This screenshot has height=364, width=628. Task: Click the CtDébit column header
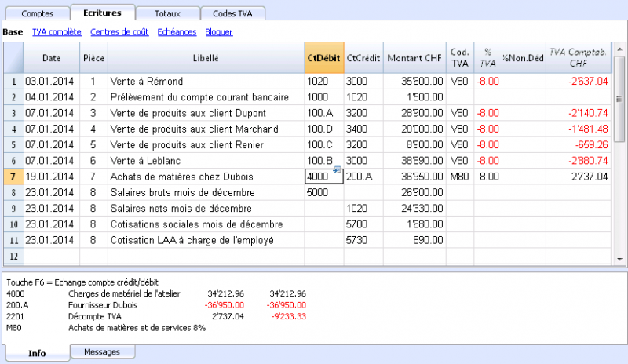click(324, 58)
